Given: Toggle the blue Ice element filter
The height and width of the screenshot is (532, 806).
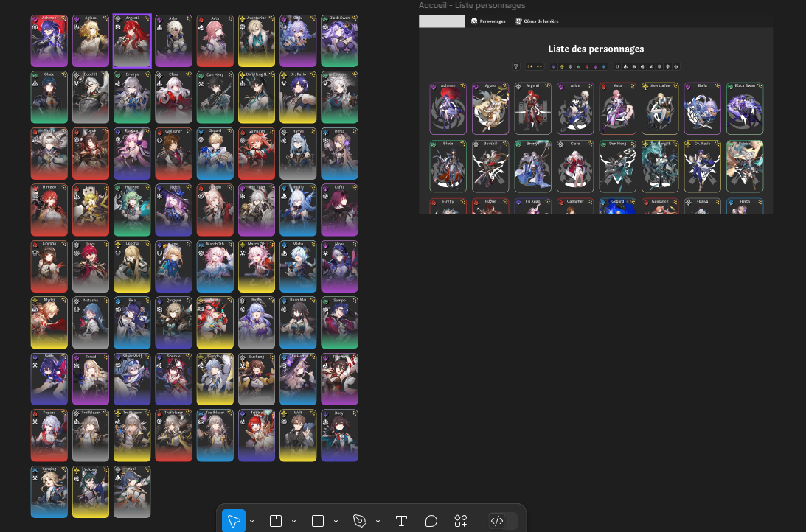Looking at the screenshot, I should point(603,66).
